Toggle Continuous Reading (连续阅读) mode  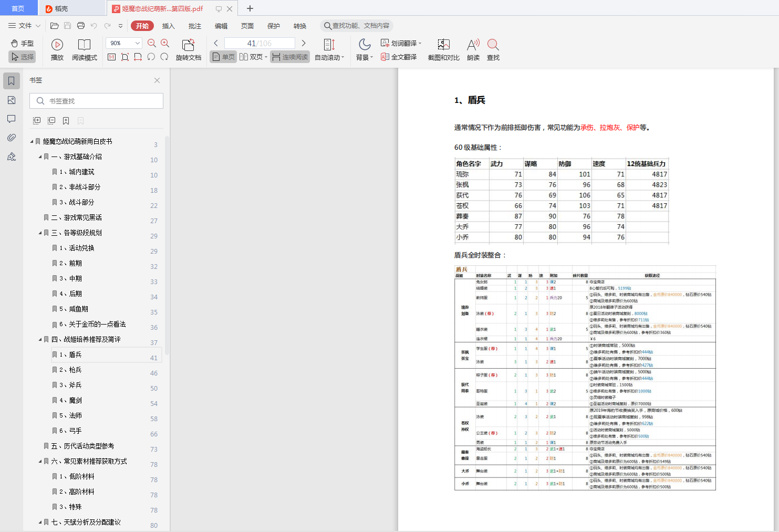(x=290, y=57)
